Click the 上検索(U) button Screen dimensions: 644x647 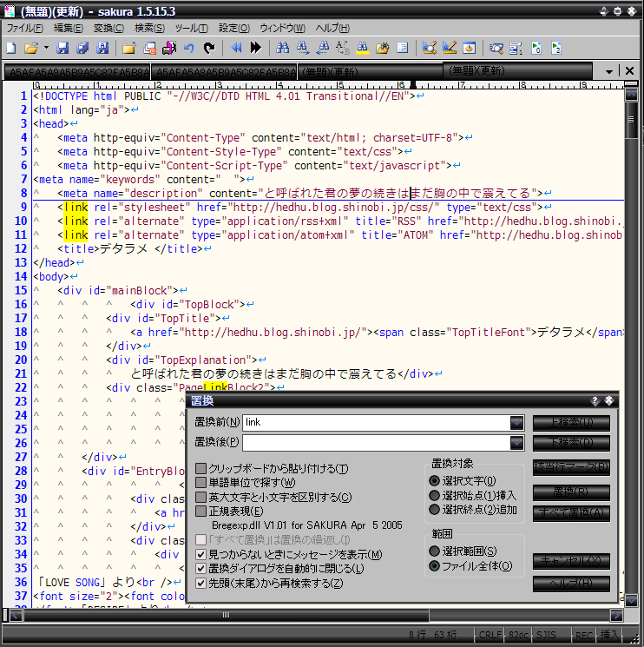[x=571, y=423]
